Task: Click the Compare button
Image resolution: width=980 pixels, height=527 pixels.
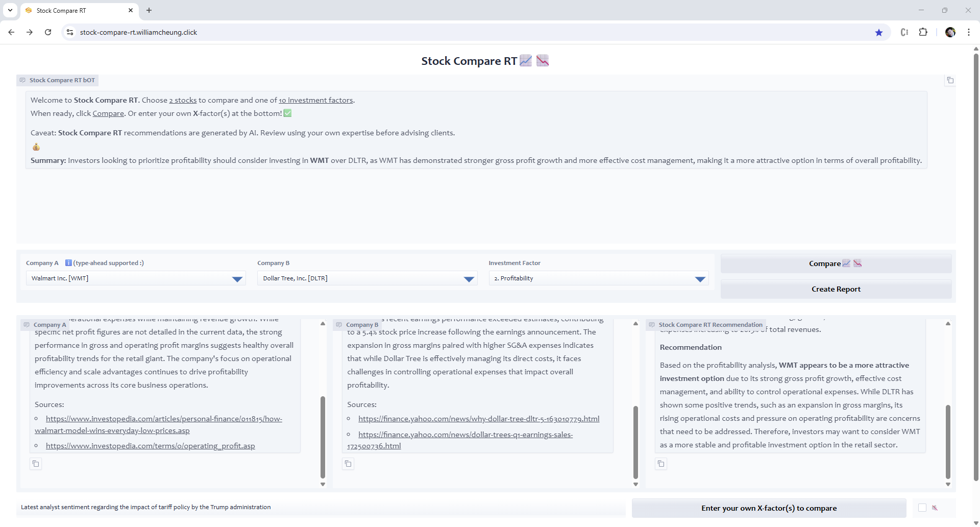Action: tap(836, 263)
